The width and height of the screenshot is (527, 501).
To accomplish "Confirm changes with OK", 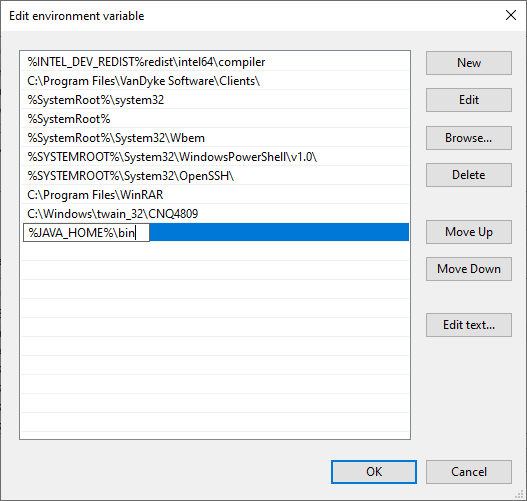I will click(x=374, y=472).
